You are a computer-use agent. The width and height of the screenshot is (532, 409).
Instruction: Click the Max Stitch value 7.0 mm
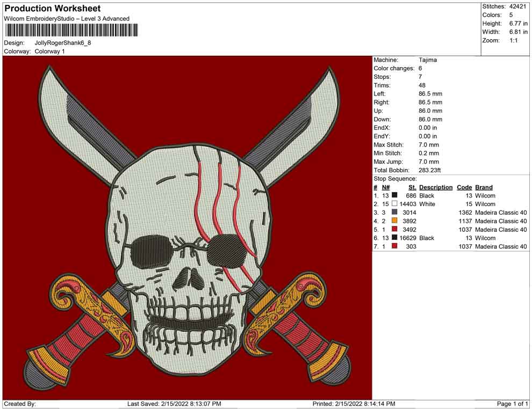point(428,145)
